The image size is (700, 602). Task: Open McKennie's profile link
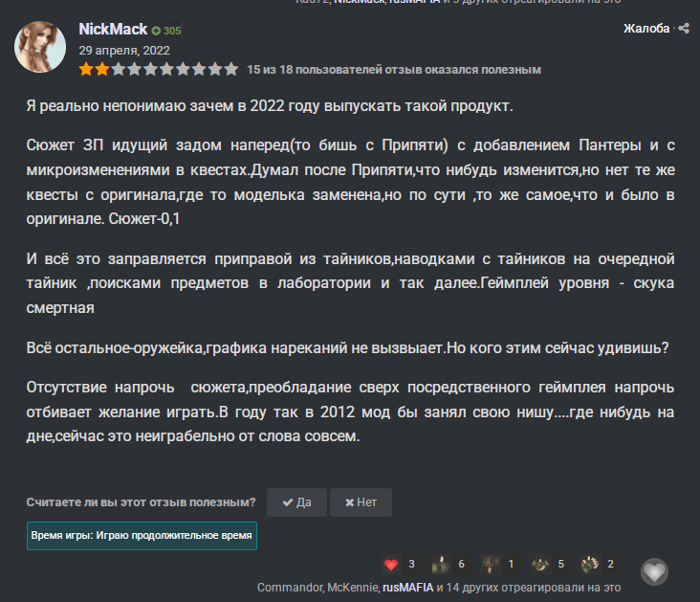pos(353,588)
